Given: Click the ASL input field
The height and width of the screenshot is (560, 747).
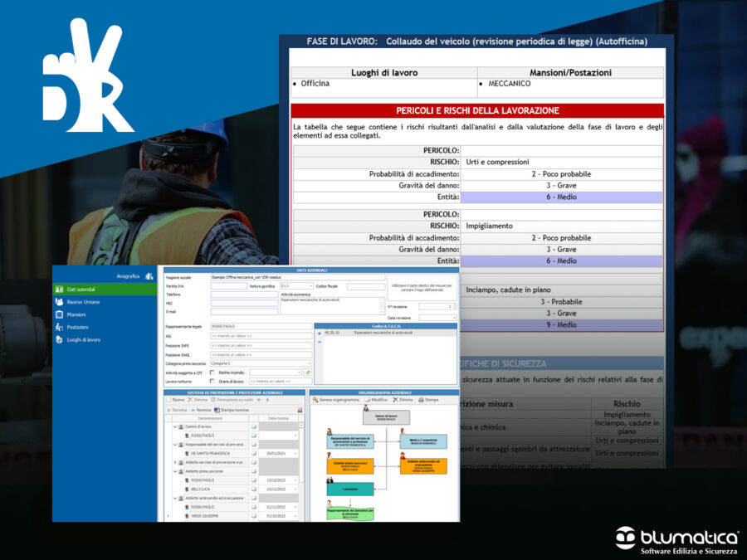Looking at the screenshot, I should 261,336.
